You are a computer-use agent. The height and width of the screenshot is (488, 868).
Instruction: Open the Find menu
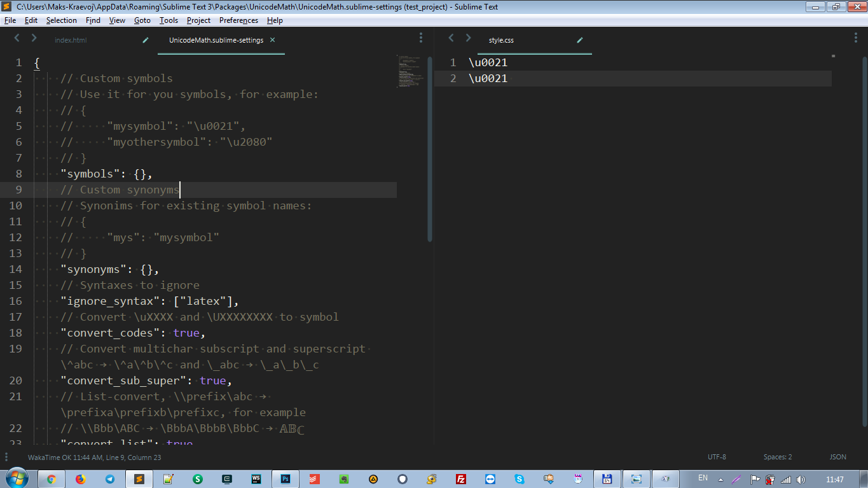93,20
